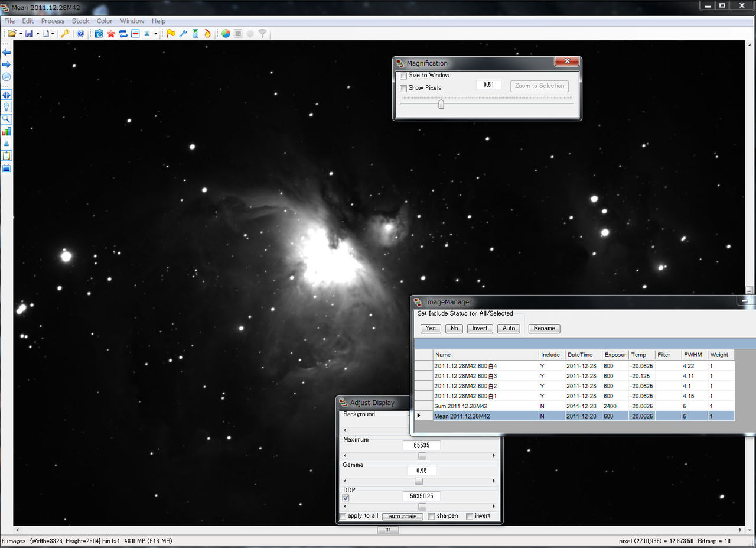Viewport: 756px width, 548px height.
Task: Open the Color menu
Action: [x=105, y=21]
